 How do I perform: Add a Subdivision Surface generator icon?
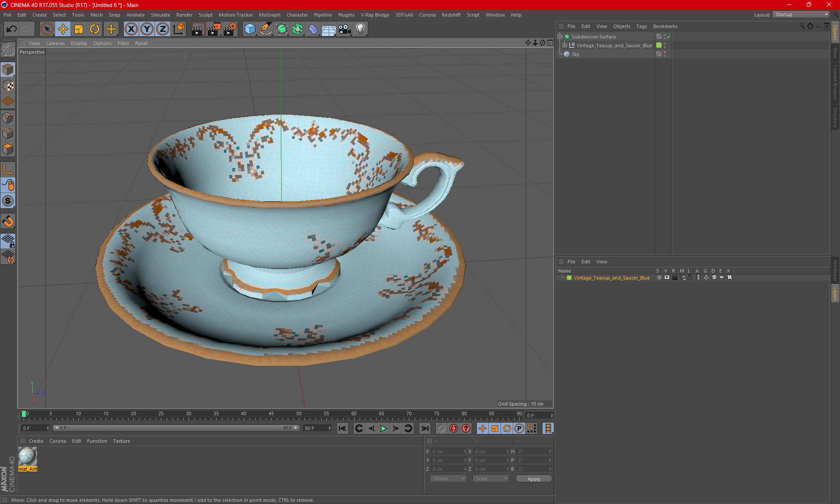click(x=282, y=29)
